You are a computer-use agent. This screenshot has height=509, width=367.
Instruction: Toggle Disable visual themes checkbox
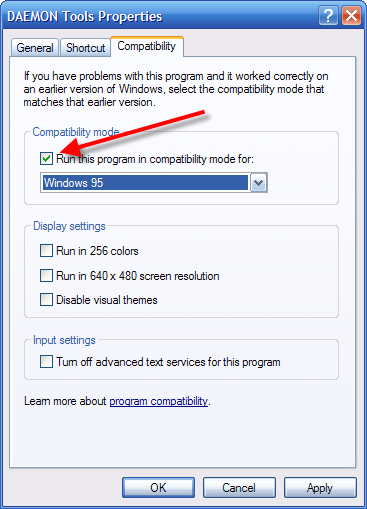[x=46, y=300]
